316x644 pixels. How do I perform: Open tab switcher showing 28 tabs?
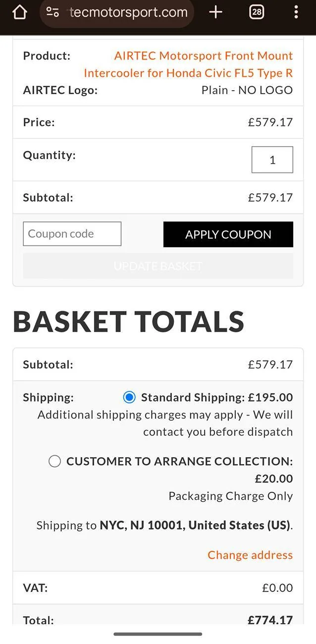coord(257,12)
